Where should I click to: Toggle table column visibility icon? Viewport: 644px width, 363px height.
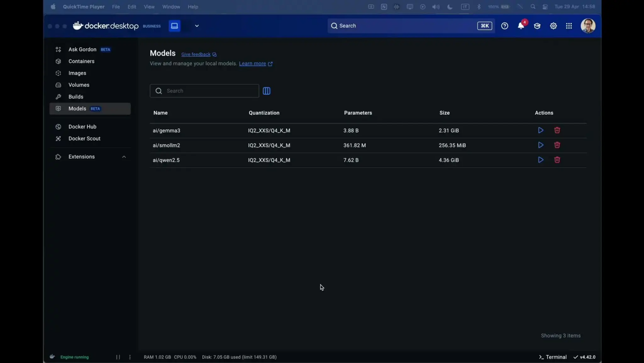pos(266,91)
